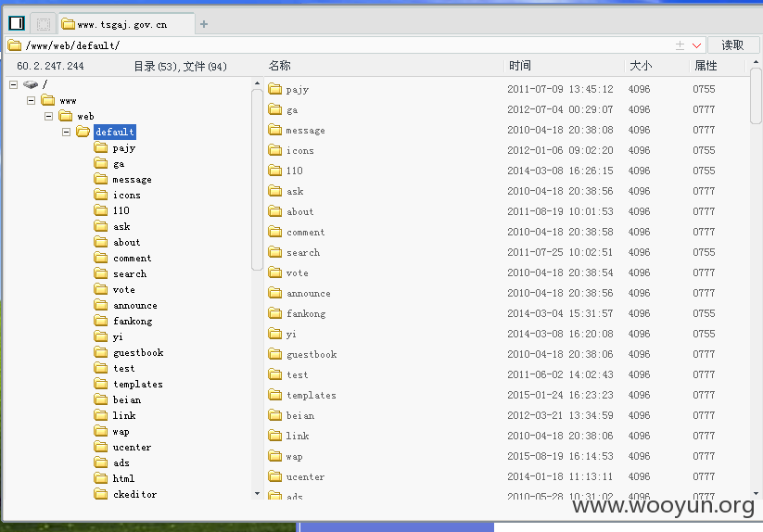This screenshot has height=532, width=763.
Task: Select the message folder icon in the tree
Action: pyautogui.click(x=101, y=179)
